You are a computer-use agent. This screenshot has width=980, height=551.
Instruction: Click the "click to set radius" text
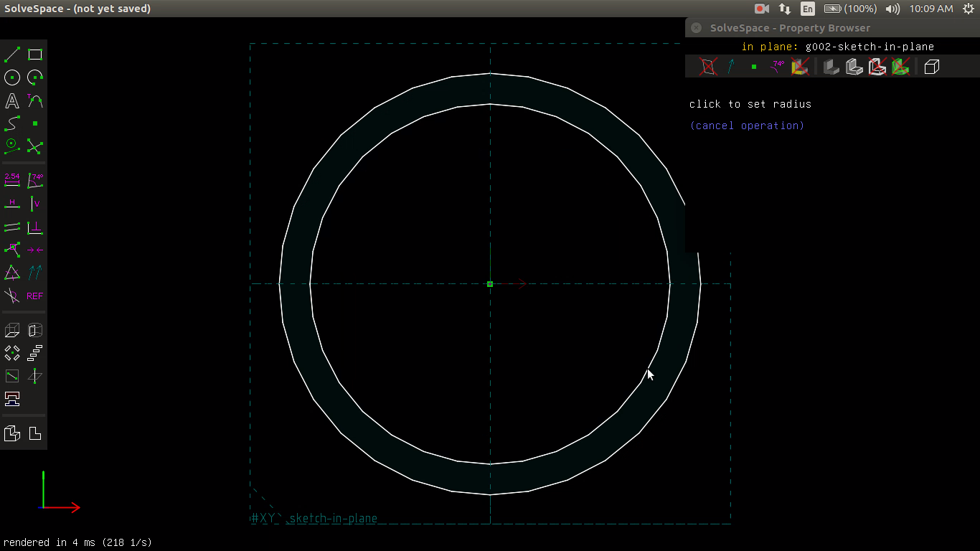point(750,104)
